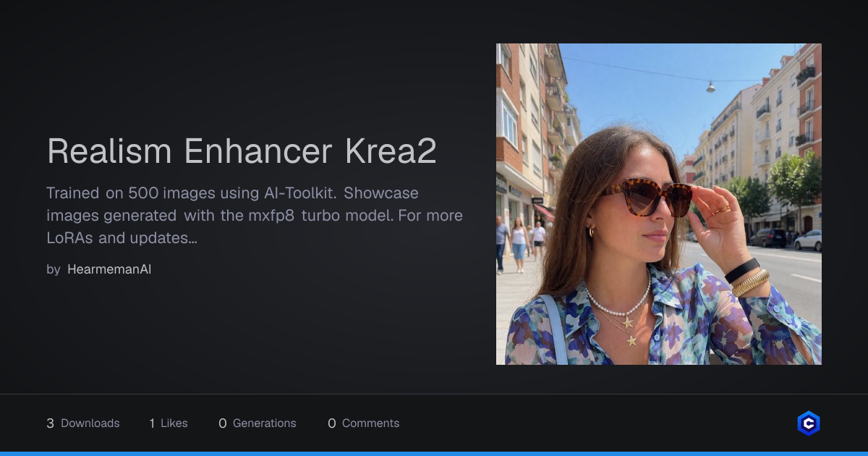This screenshot has width=868, height=456.
Task: Click the description starting 'Trained on 500 images'
Action: pyautogui.click(x=255, y=216)
